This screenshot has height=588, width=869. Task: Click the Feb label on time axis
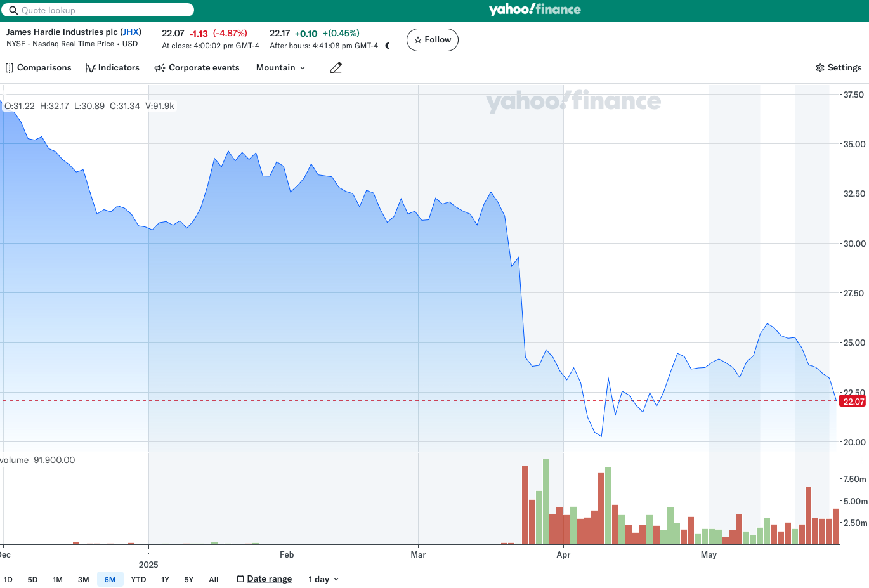coord(287,555)
